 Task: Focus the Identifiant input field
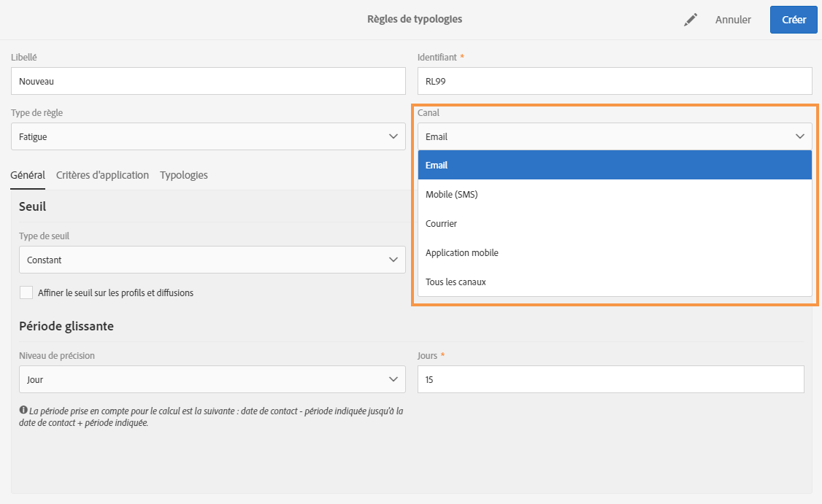pyautogui.click(x=615, y=81)
